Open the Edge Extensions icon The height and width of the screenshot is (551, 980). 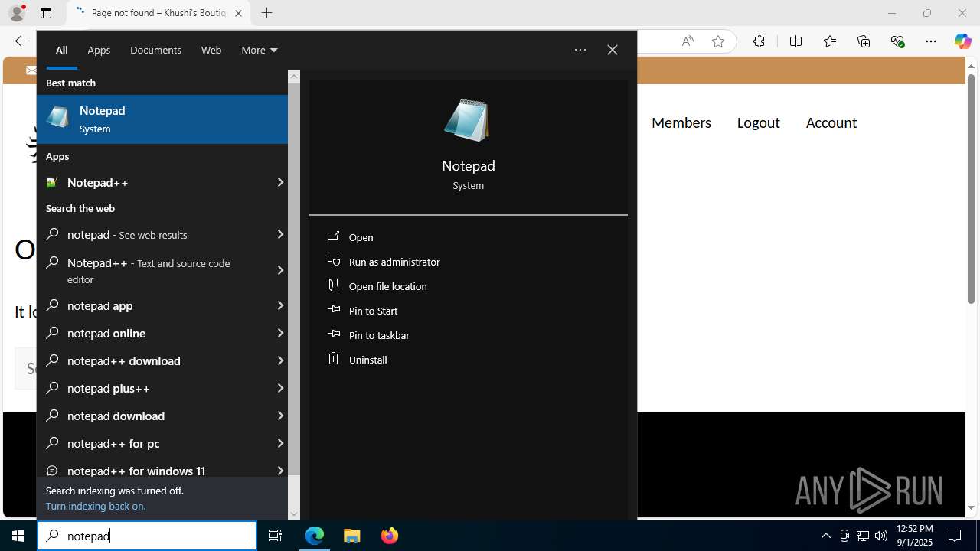(759, 41)
